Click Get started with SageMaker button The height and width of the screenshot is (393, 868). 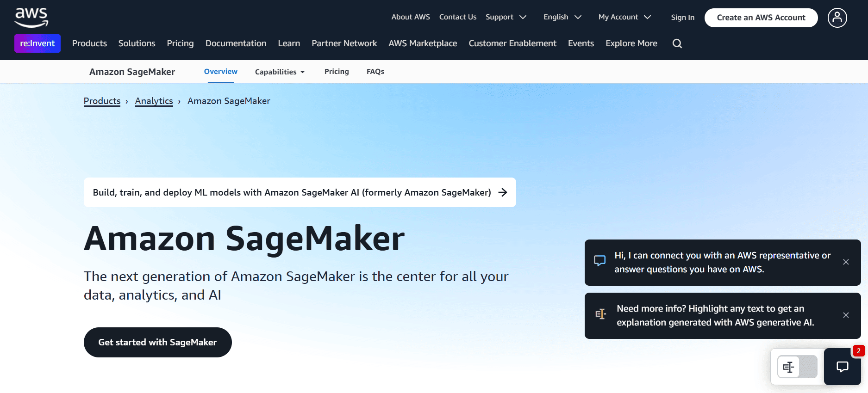(158, 343)
